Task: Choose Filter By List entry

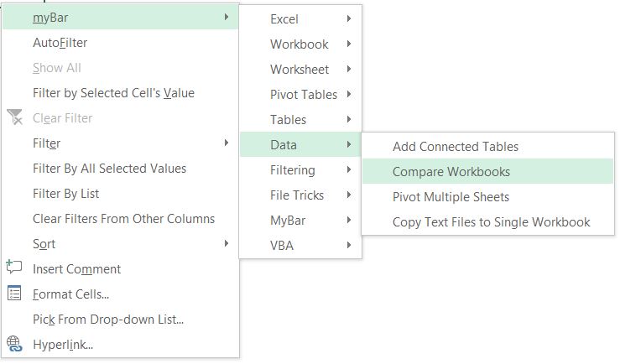Action: tap(120, 194)
